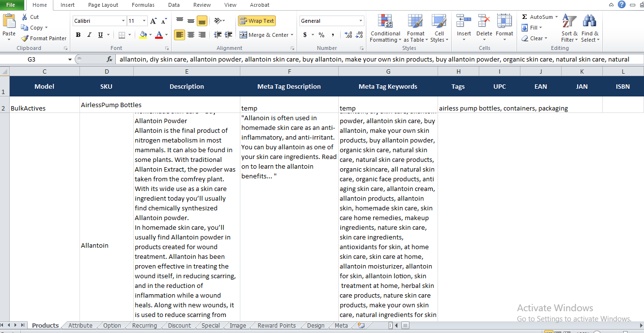The height and width of the screenshot is (333, 644).
Task: Click the Find & Select binoculars icon
Action: (589, 22)
